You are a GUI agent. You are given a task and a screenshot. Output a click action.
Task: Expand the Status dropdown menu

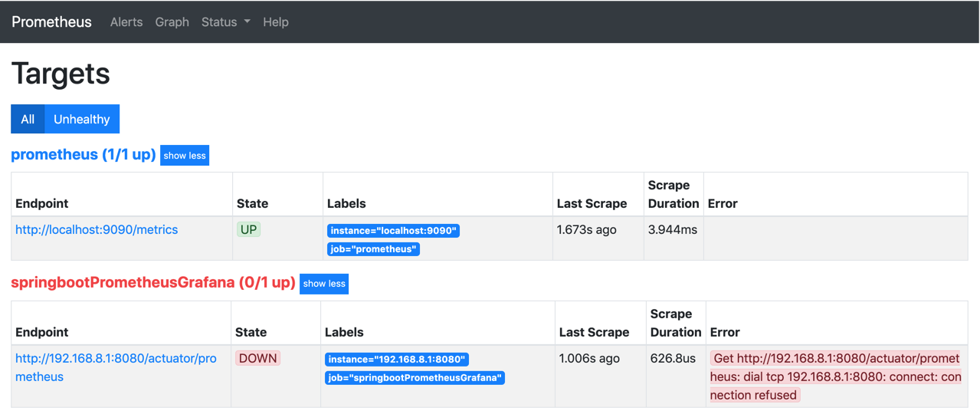pyautogui.click(x=226, y=22)
